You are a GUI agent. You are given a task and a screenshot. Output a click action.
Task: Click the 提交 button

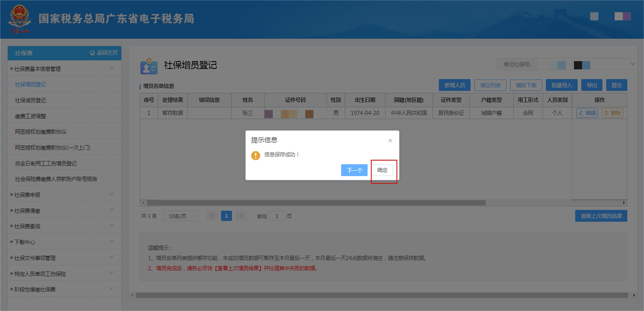click(617, 85)
